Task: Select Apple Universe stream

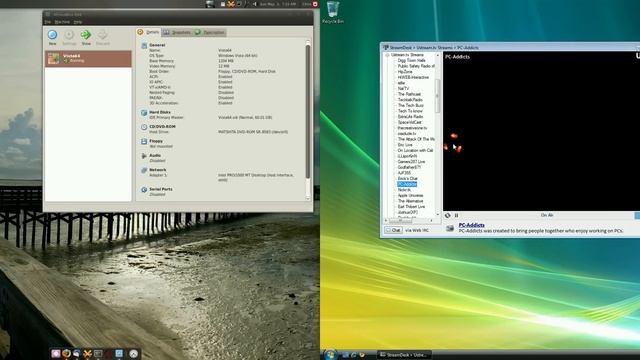Action: pyautogui.click(x=410, y=196)
